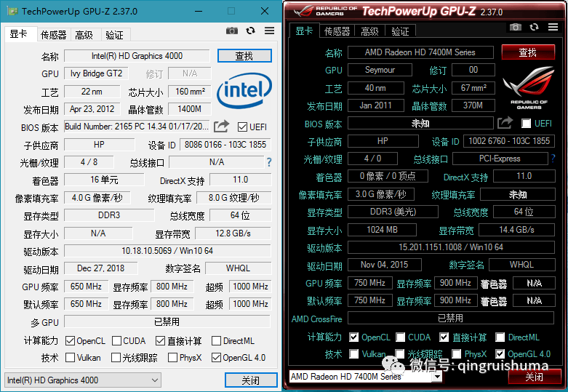Click device ID field 8086 0166 - 103C 1855
This screenshot has width=568, height=392.
pos(225,145)
